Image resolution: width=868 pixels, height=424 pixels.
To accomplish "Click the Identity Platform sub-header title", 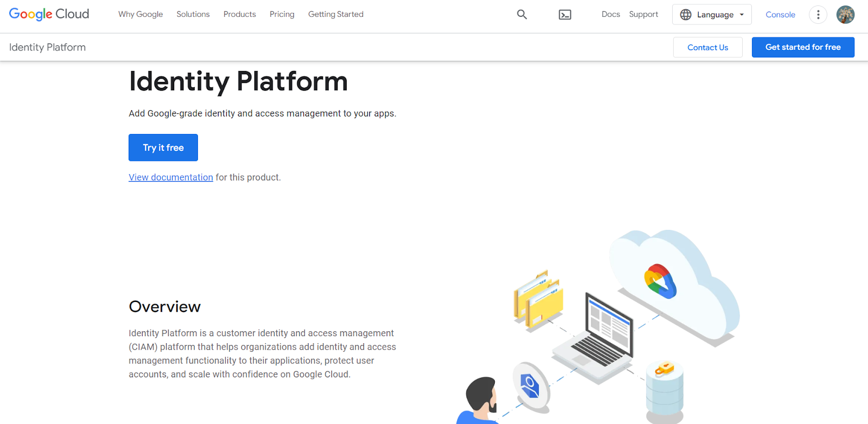I will click(47, 47).
